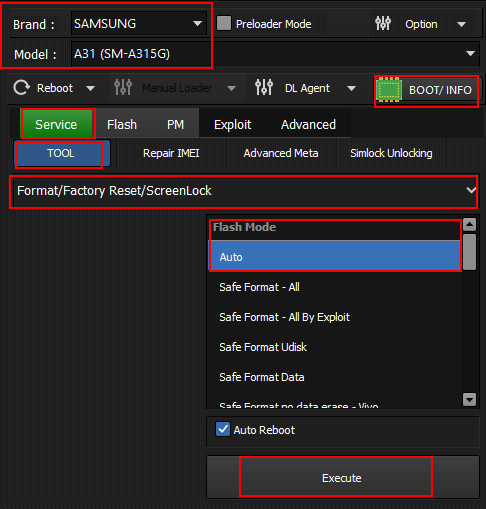Select the Safe Format Data option
The width and height of the screenshot is (486, 509).
[334, 377]
